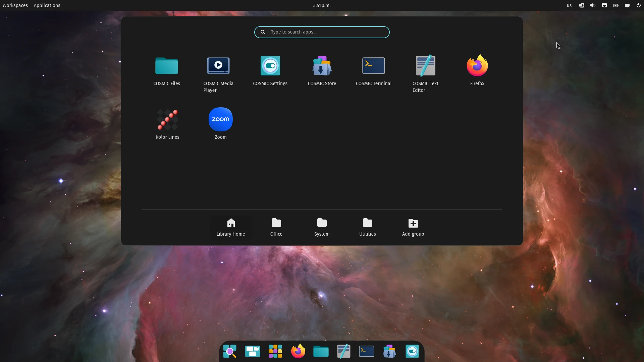Open the battery status applet
Image resolution: width=644 pixels, height=362 pixels.
point(615,5)
